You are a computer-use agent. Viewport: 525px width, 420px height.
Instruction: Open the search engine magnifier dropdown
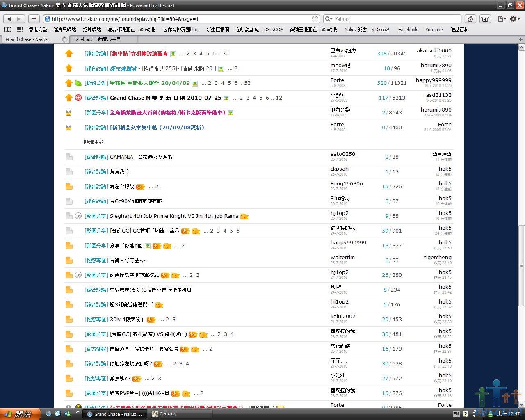tap(329, 19)
